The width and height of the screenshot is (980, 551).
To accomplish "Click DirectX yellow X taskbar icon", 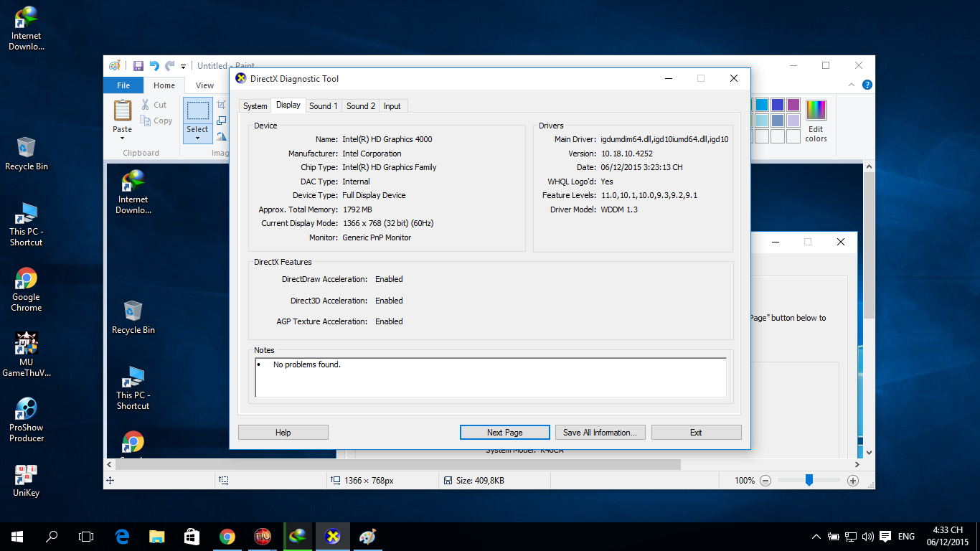I will (332, 536).
